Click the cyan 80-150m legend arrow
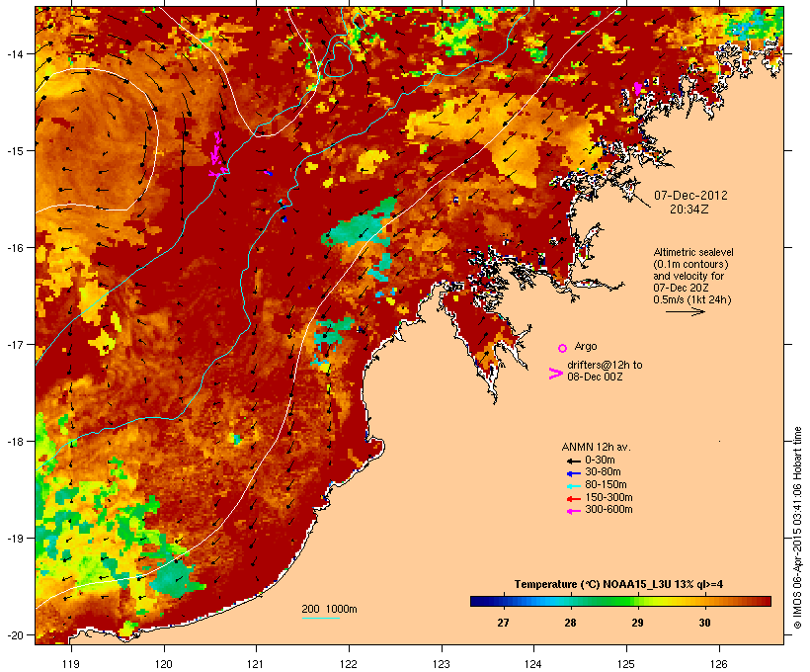810x672 pixels. pos(573,486)
